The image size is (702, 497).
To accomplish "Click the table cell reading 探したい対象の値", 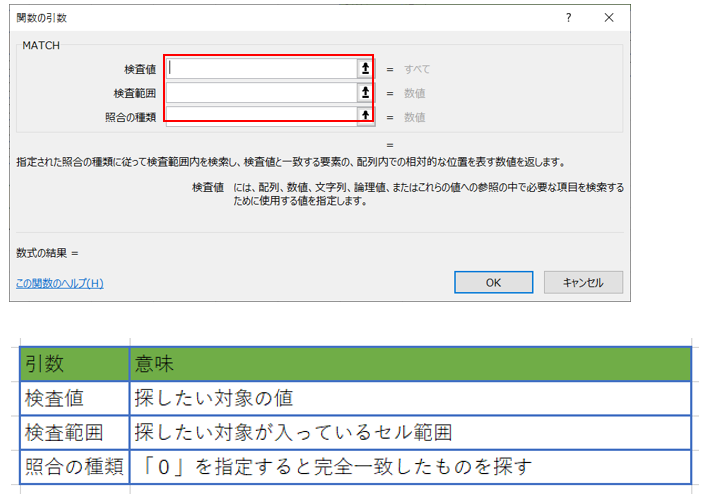I will pyautogui.click(x=410, y=398).
